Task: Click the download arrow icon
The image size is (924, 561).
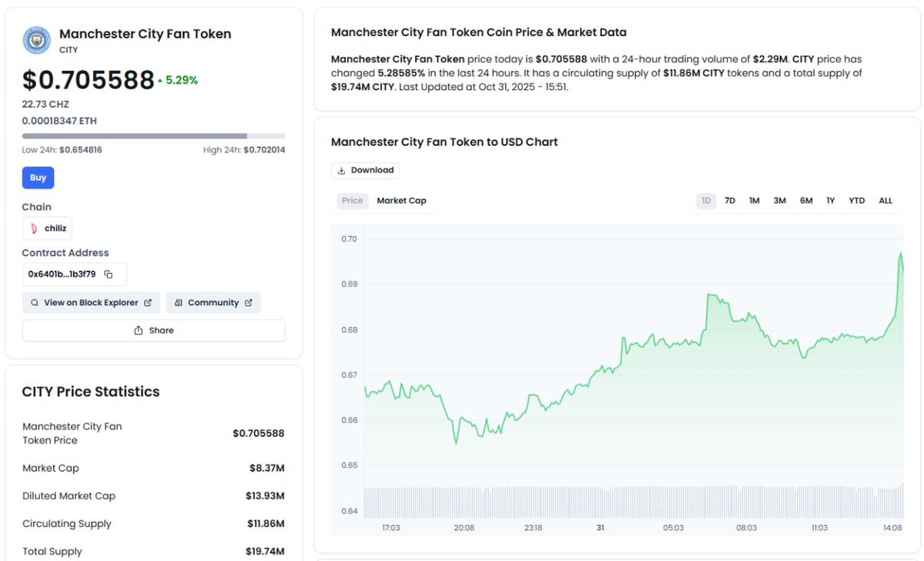Action: pyautogui.click(x=342, y=171)
